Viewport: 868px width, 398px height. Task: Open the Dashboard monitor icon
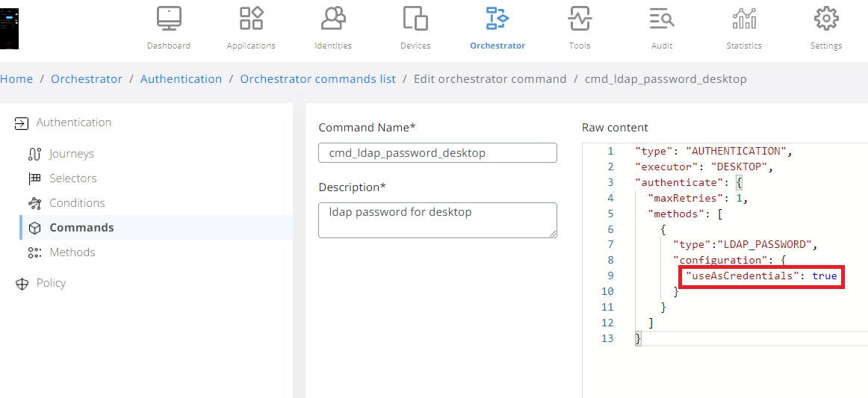[x=169, y=19]
